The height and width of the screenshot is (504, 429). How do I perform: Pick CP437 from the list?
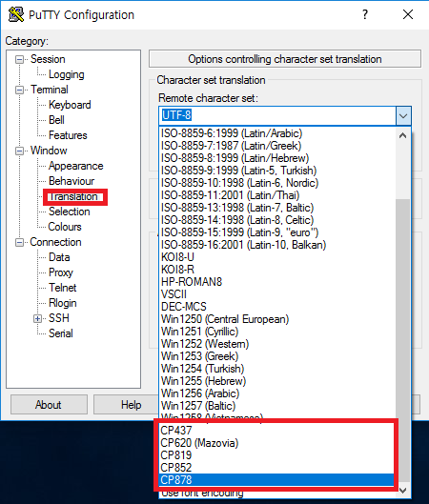276,431
